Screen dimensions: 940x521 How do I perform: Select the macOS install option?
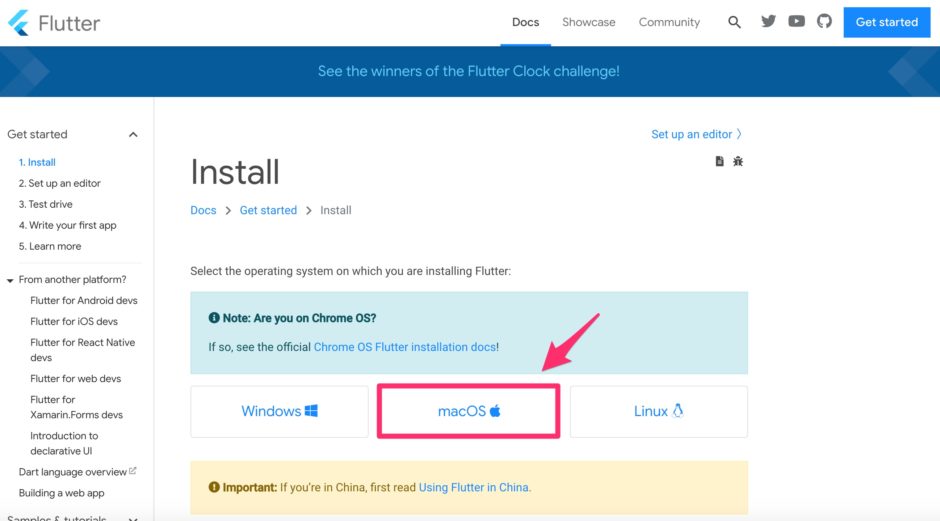(x=468, y=411)
